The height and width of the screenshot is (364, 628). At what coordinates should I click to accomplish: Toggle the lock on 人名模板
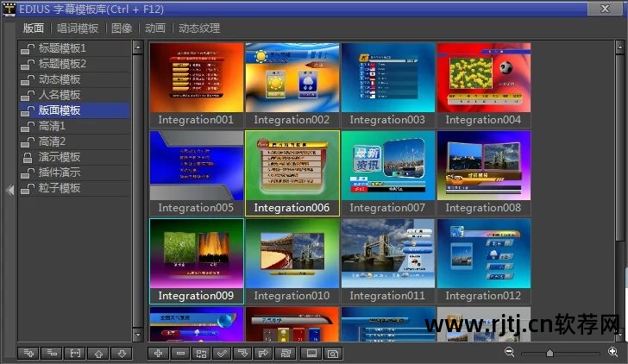coord(28,95)
